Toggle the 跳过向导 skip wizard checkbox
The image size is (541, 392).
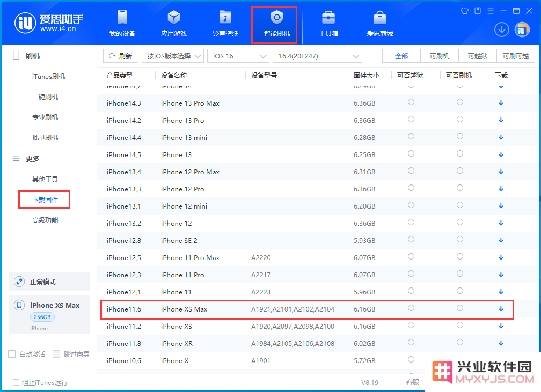(56, 354)
